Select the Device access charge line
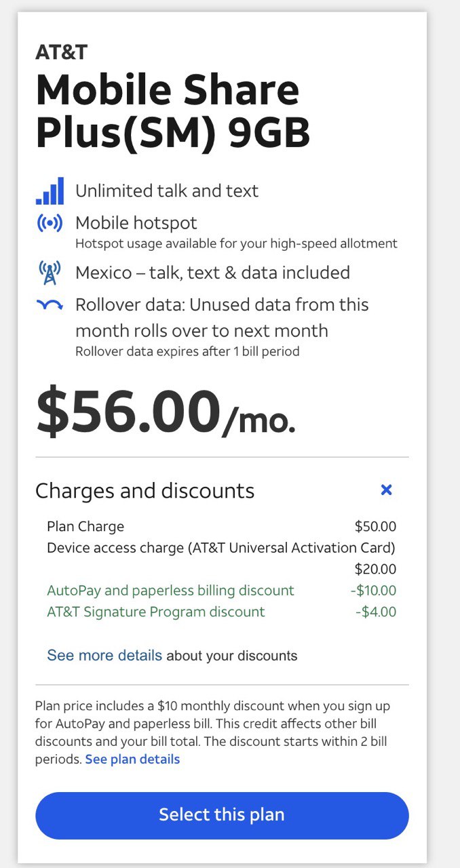 [221, 548]
